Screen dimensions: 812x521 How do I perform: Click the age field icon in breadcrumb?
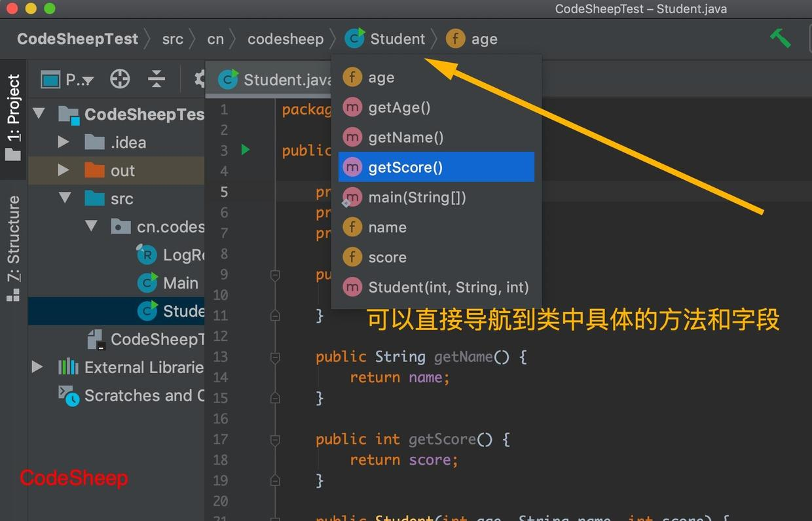[456, 39]
